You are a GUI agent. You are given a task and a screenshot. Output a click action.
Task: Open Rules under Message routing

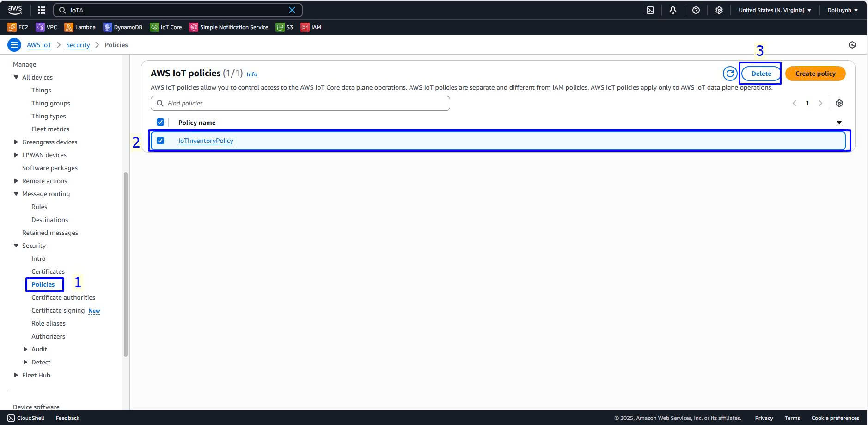point(39,207)
